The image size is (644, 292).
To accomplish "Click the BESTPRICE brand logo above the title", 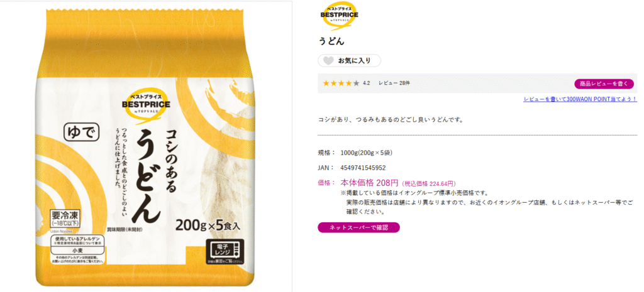I will click(x=339, y=16).
